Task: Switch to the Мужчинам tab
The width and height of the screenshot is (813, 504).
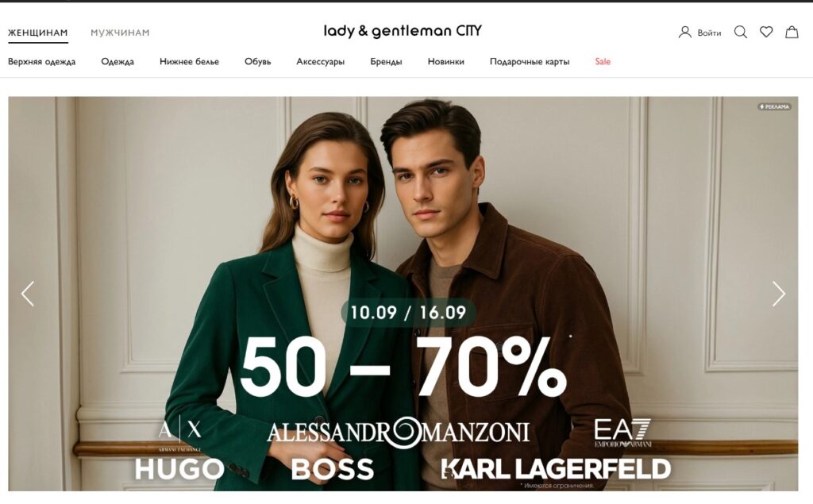Action: click(x=120, y=33)
